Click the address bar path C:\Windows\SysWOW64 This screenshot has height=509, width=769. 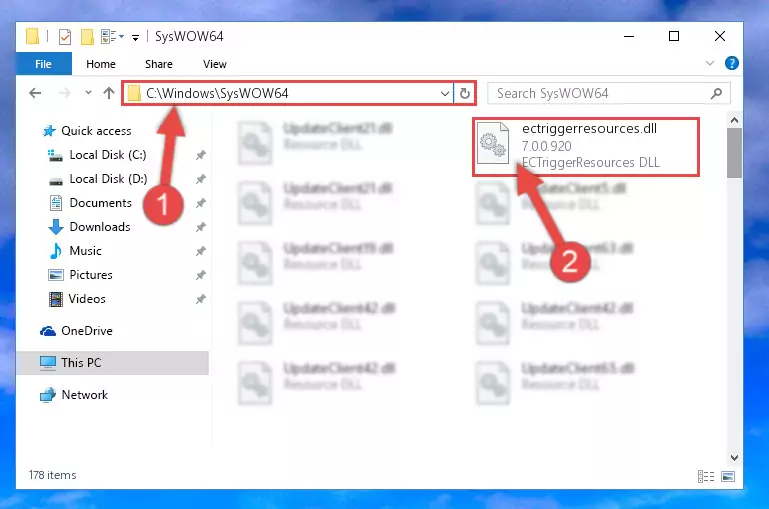(x=217, y=93)
